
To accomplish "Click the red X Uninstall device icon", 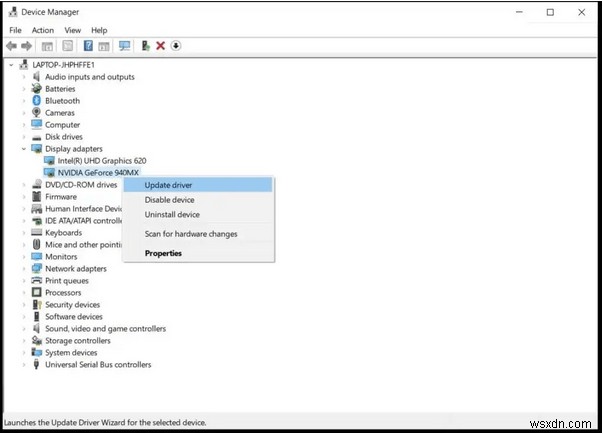I will point(160,46).
